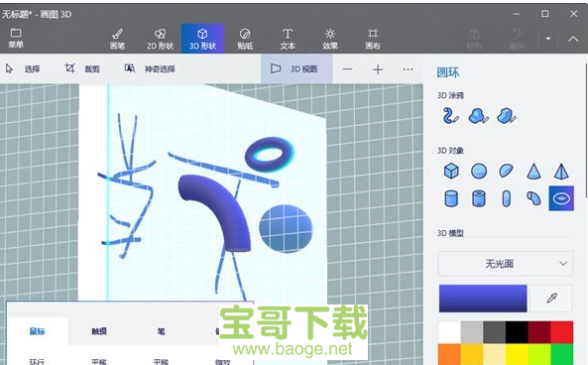Pick the cylinder 3D object

[x=451, y=198]
